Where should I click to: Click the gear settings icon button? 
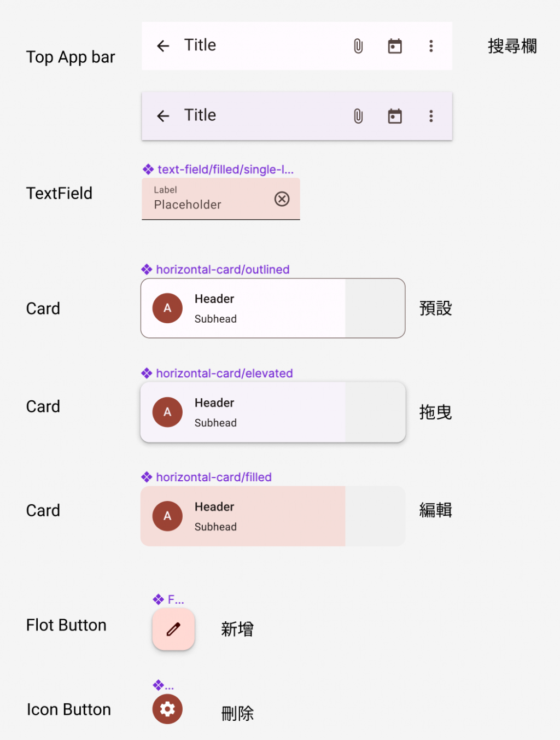tap(167, 709)
